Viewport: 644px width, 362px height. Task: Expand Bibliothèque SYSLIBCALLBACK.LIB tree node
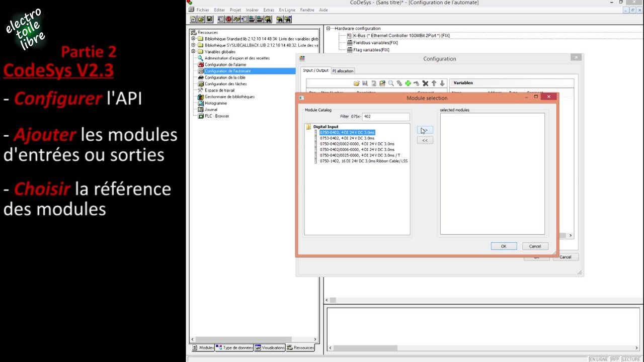coord(193,45)
